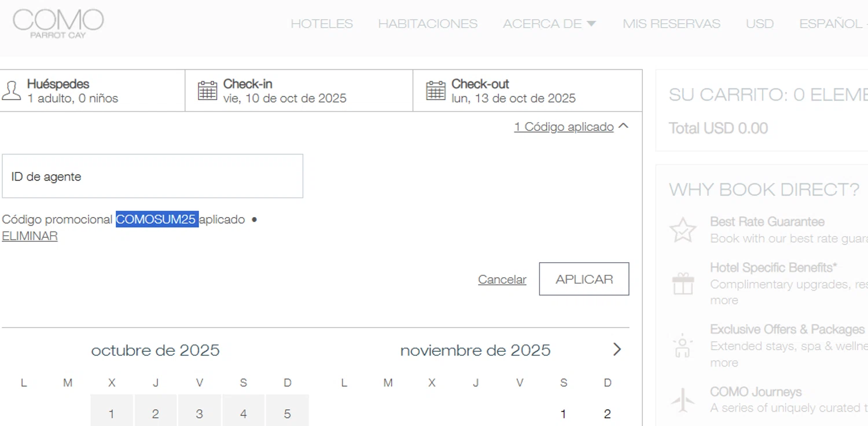Click the 'Hotel Specific Benefits*' text
Viewport: 868px width, 426px height.
pyautogui.click(x=774, y=267)
